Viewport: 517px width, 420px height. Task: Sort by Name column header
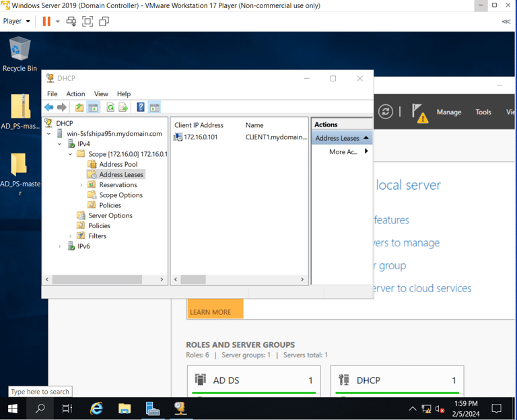(x=275, y=125)
